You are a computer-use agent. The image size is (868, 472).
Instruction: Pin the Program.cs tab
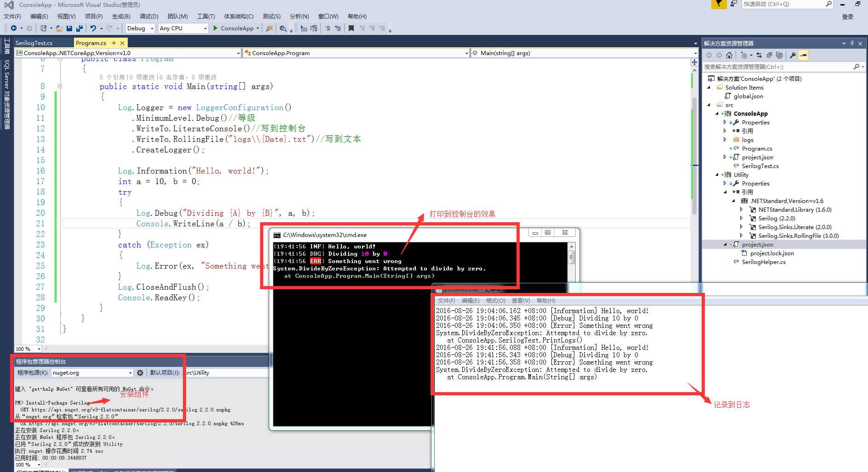114,43
